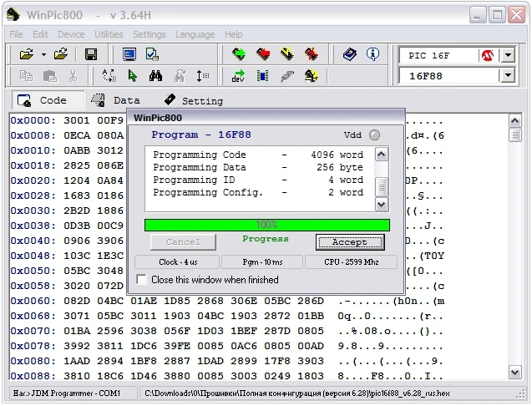
Task: Click the vertical arrows size icon
Action: [x=203, y=76]
